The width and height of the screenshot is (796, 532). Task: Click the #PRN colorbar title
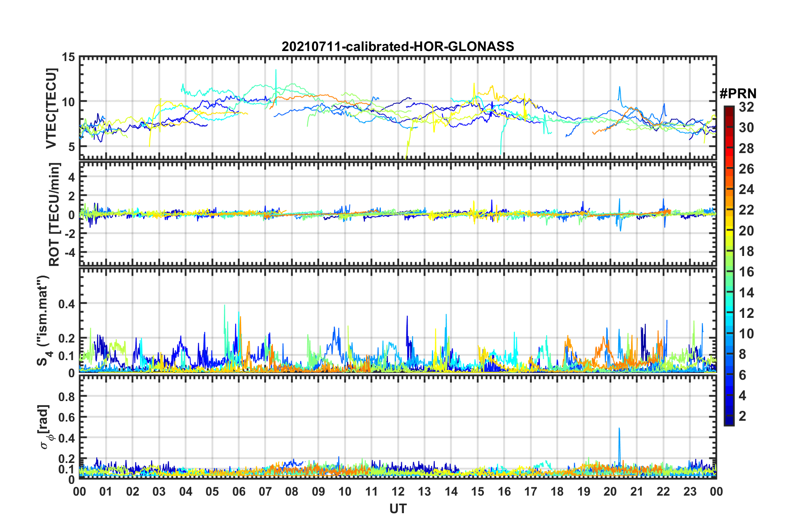738,94
